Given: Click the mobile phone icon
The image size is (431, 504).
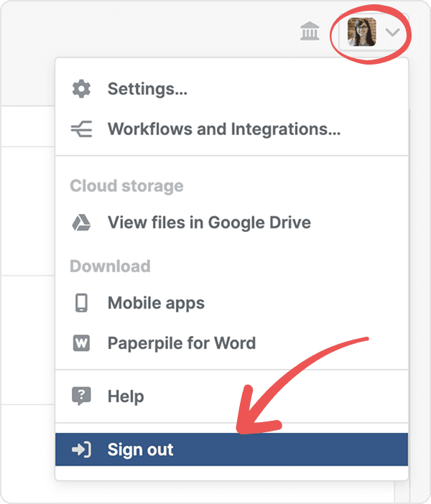Looking at the screenshot, I should coord(81,303).
